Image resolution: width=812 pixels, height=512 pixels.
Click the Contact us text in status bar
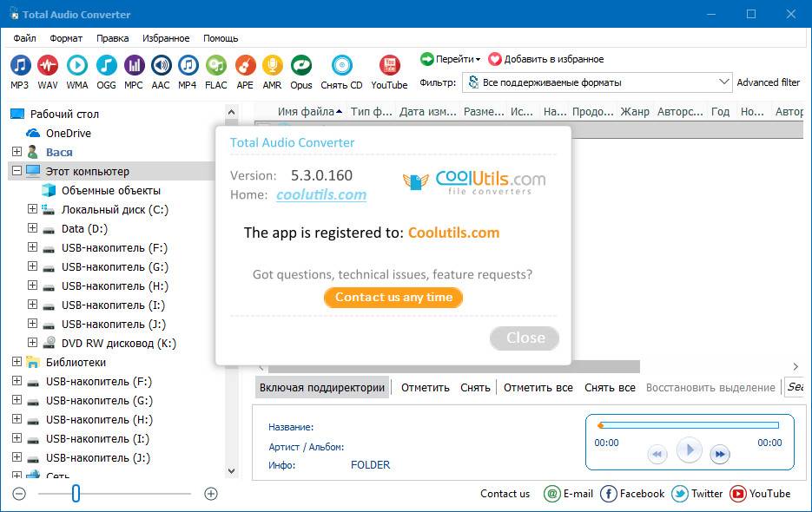pyautogui.click(x=505, y=494)
